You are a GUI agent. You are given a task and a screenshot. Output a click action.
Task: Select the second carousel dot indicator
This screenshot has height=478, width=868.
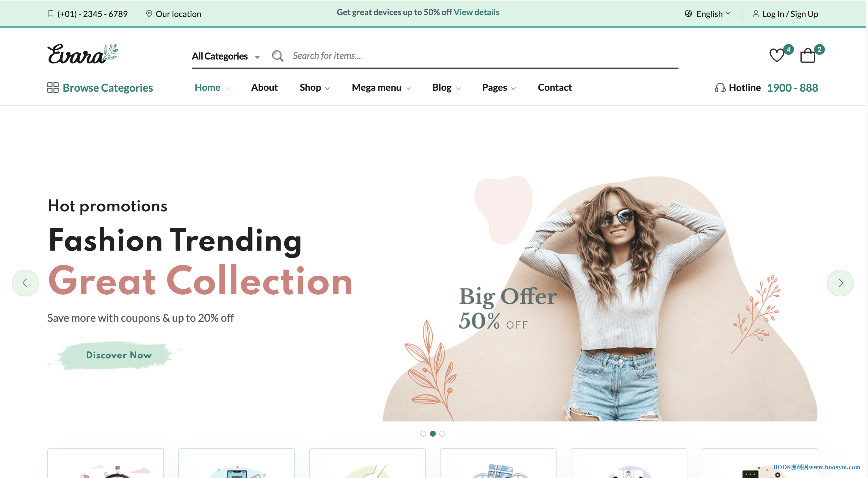click(x=432, y=433)
